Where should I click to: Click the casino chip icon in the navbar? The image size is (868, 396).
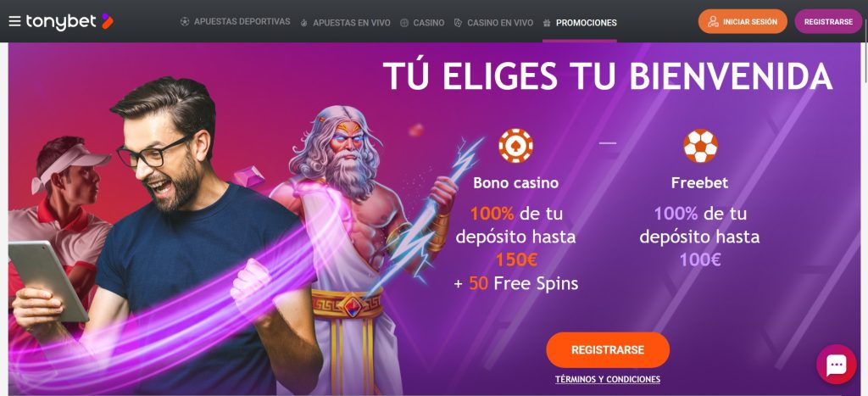pyautogui.click(x=404, y=23)
